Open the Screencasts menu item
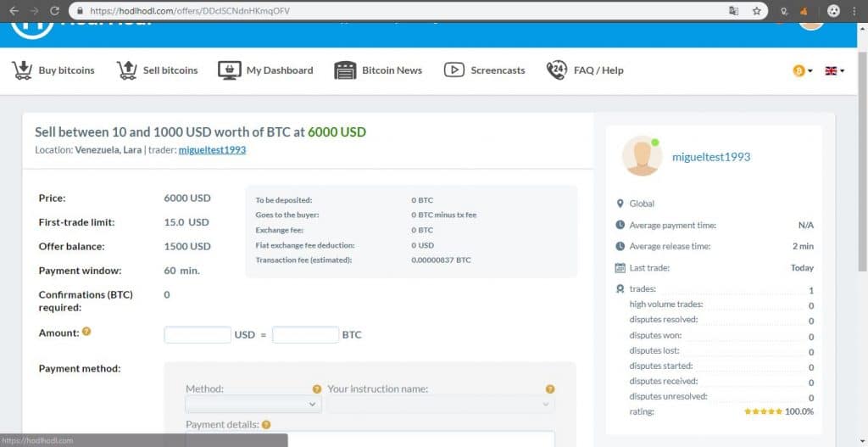The image size is (868, 447). [x=485, y=70]
